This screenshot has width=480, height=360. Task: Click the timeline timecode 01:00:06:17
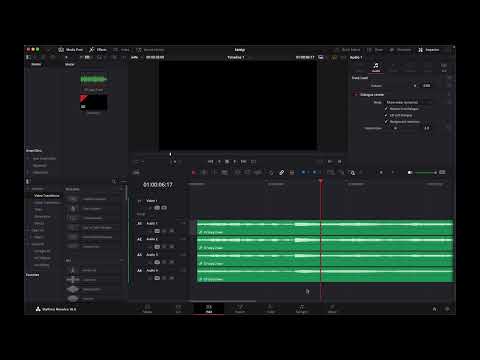coord(158,184)
